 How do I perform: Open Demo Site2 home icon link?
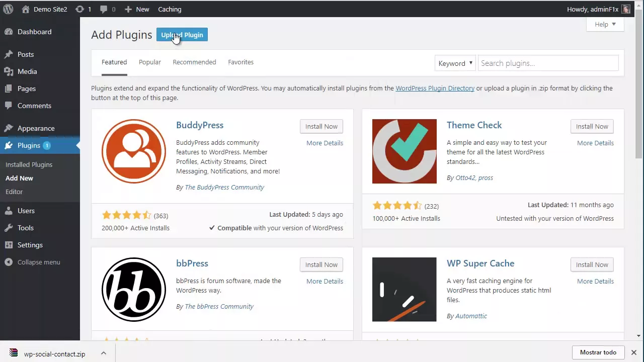click(x=26, y=9)
